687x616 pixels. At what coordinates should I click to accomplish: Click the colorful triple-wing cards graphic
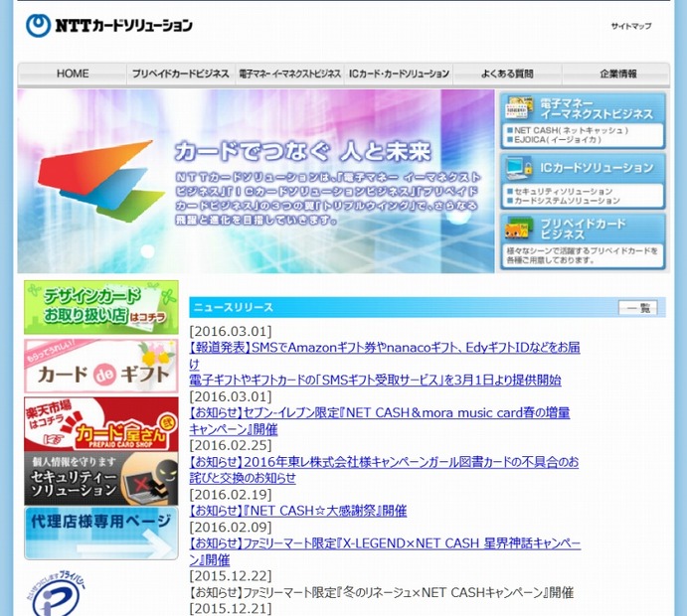(101, 181)
